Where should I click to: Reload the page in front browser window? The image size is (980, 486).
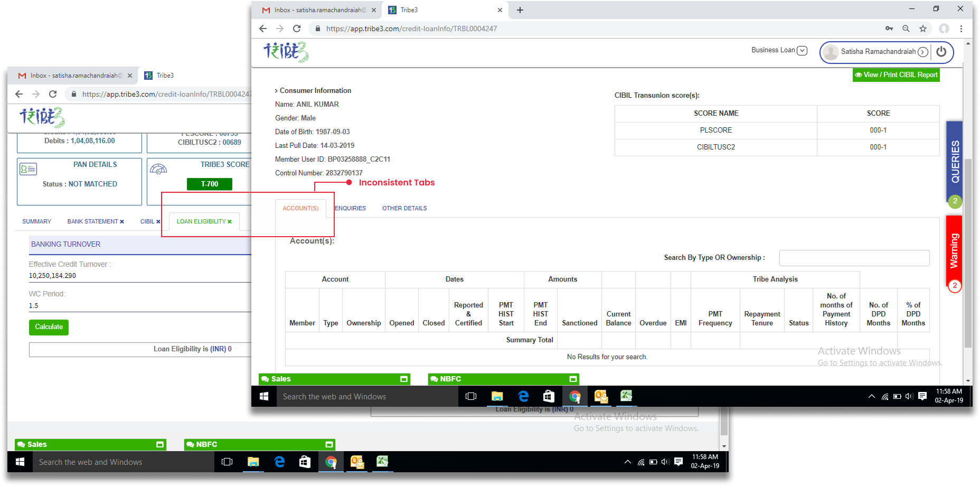click(297, 29)
